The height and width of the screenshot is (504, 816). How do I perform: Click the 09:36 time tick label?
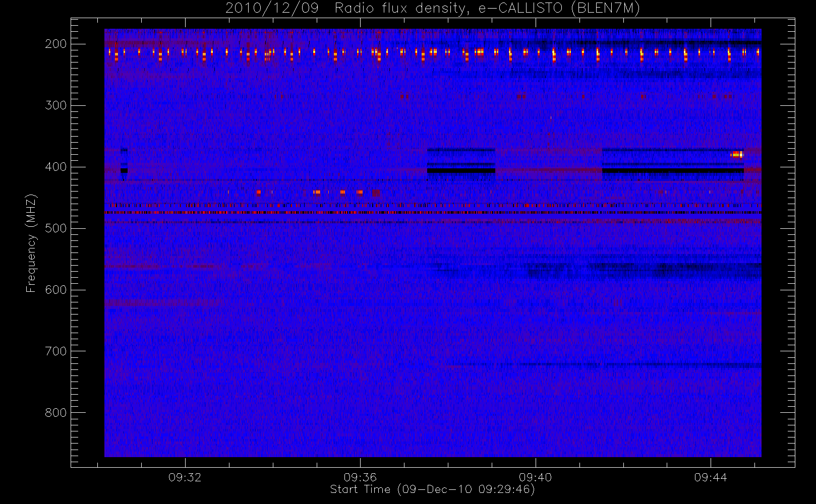click(360, 477)
